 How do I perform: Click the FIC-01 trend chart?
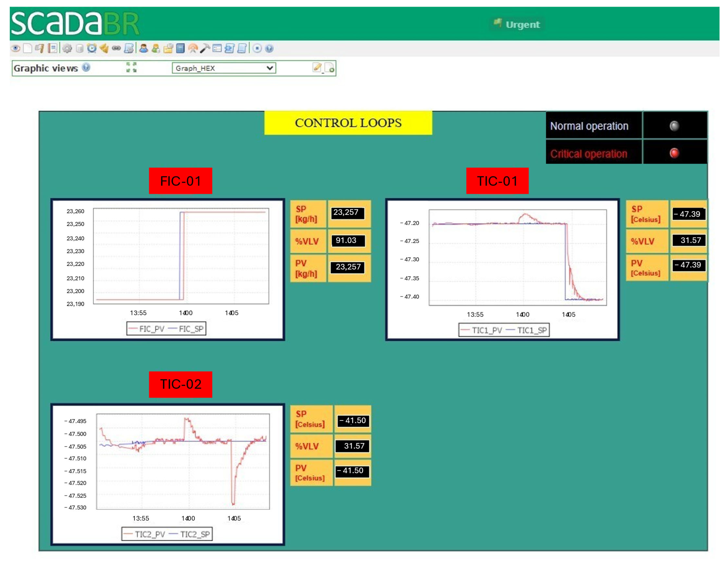coord(181,256)
